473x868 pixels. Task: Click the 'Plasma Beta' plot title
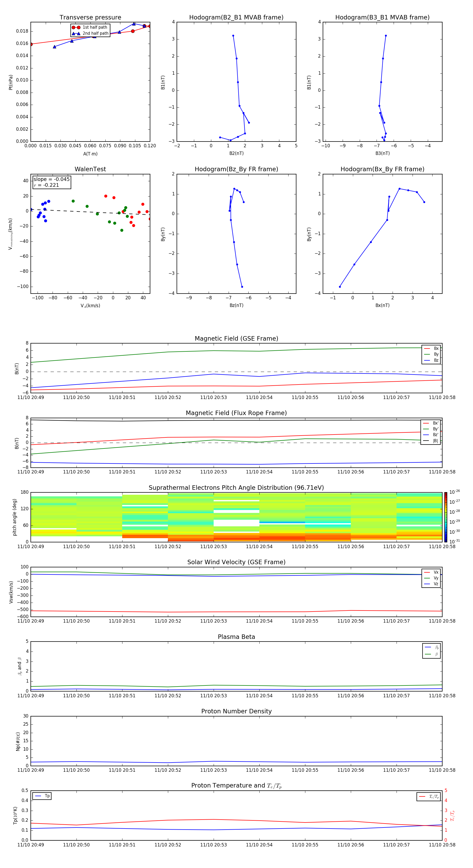[x=236, y=637]
